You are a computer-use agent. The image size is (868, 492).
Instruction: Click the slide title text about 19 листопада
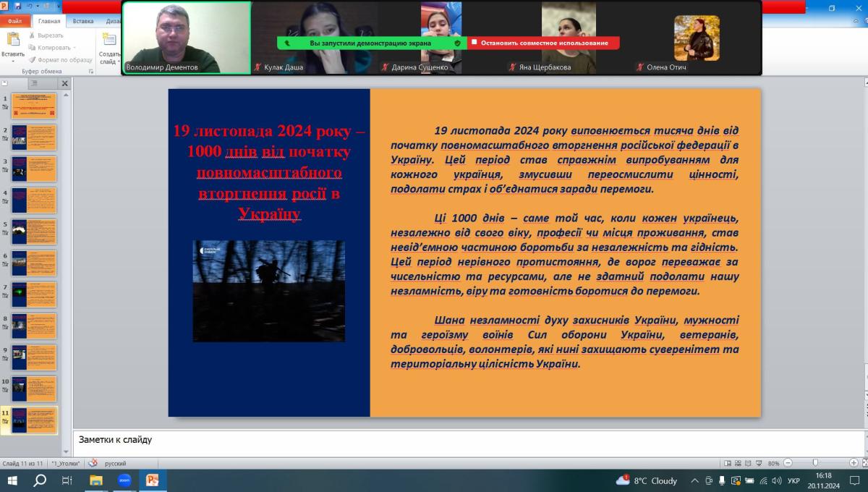pos(269,173)
